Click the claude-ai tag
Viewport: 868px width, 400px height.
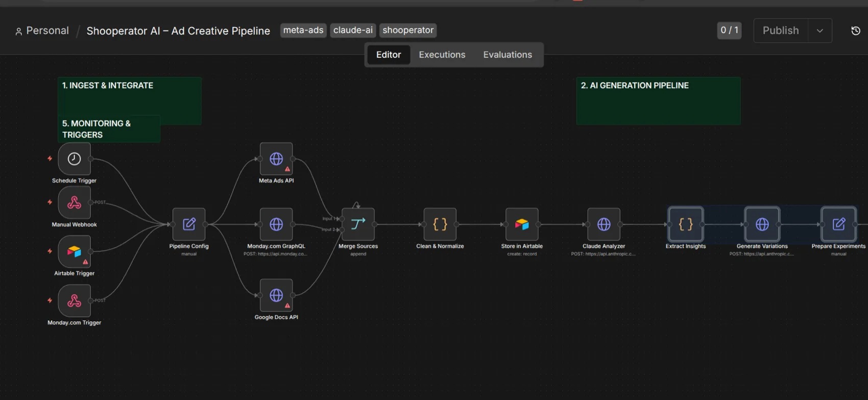coord(353,30)
